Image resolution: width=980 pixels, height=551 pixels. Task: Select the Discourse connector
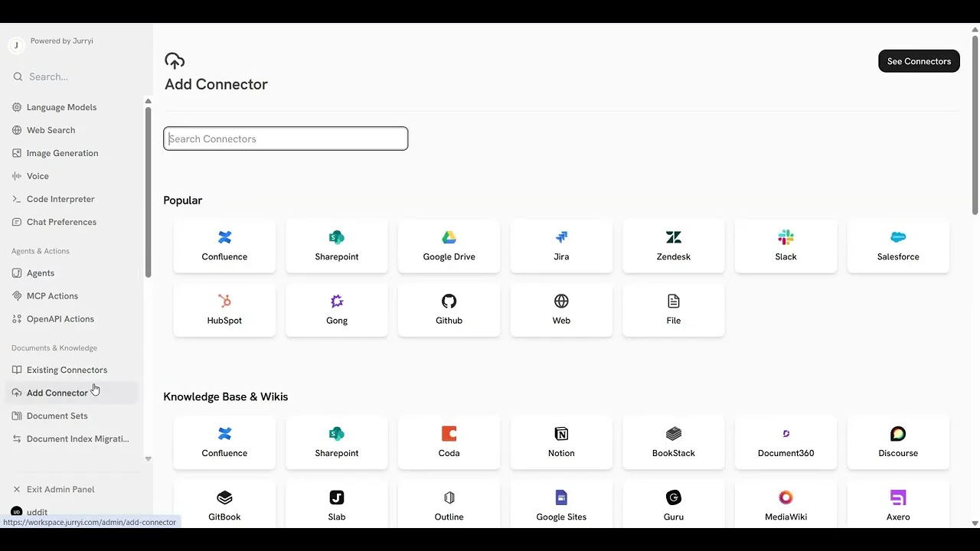[898, 442]
